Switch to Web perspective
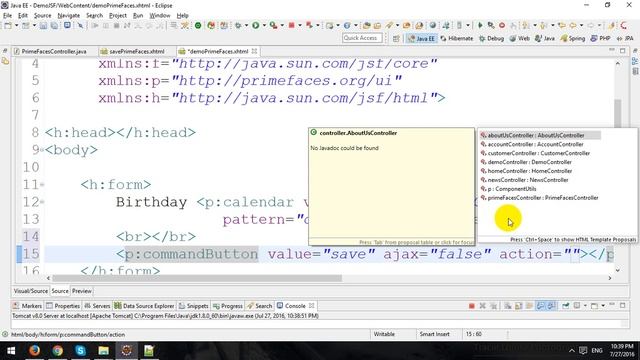 520,38
